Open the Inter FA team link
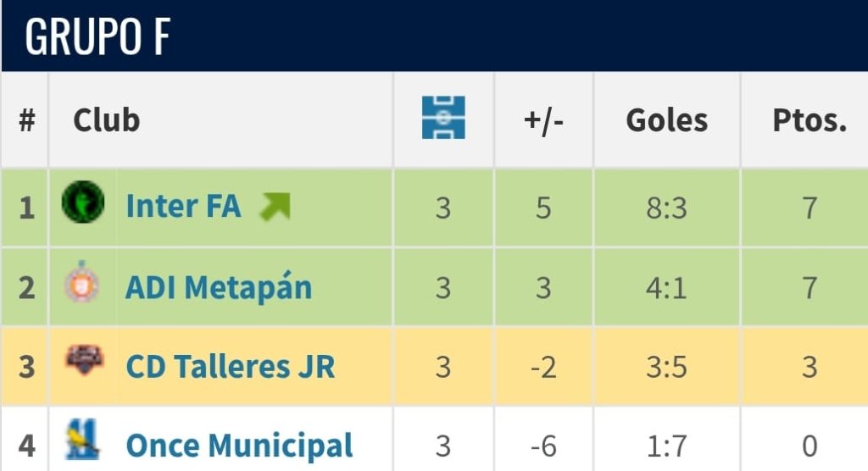Screen dimensions: 868x471 [183, 206]
